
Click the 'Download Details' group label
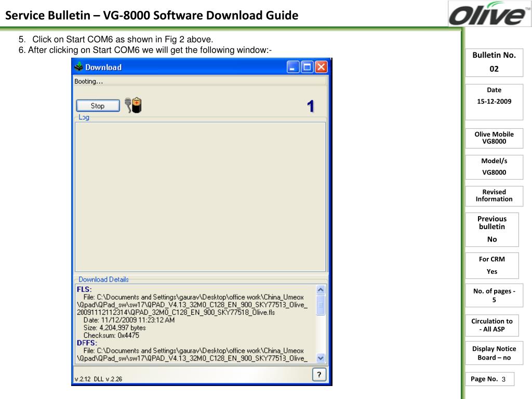point(103,279)
